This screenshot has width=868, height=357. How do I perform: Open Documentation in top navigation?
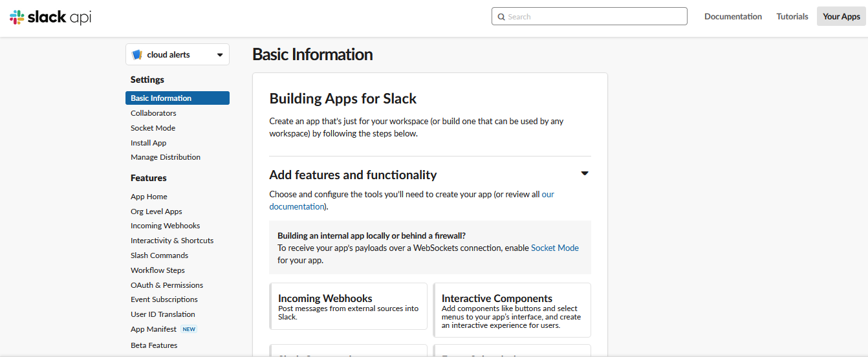733,17
